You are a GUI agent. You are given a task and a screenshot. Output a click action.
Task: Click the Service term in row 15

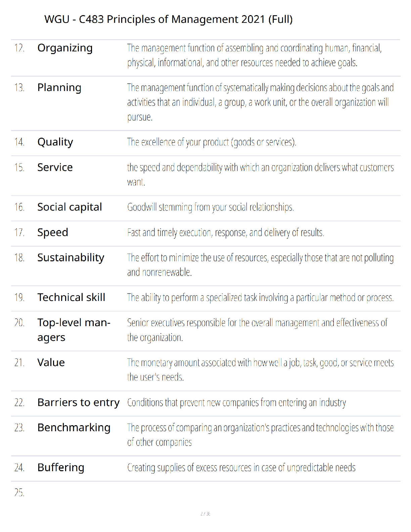click(x=55, y=167)
